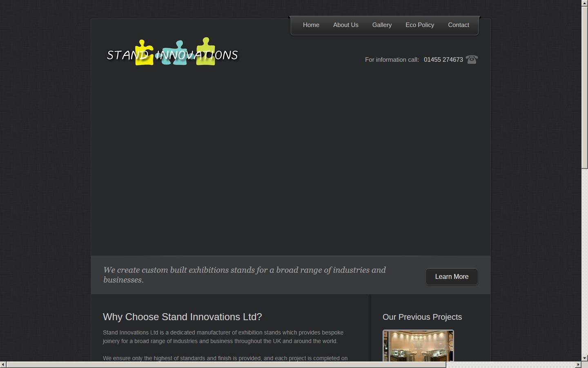
Task: Click the vertical scrollbar thumb
Action: pos(584,87)
